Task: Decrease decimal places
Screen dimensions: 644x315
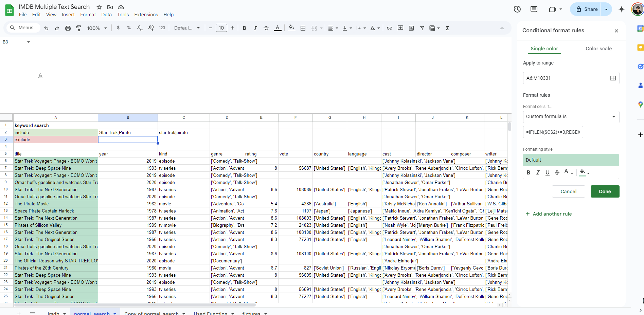Action: tap(140, 28)
